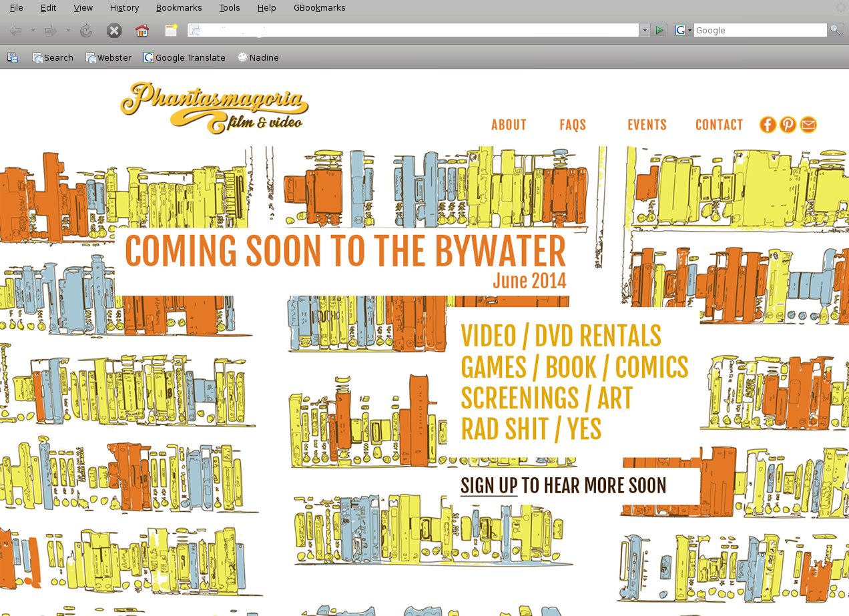
Task: Click the June 2014 text
Action: pyautogui.click(x=529, y=281)
